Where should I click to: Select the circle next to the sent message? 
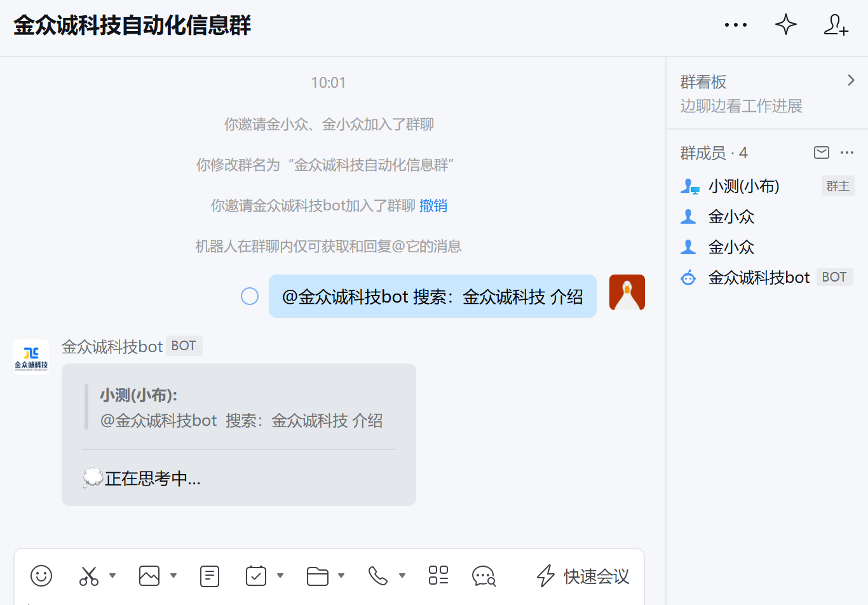tap(250, 296)
